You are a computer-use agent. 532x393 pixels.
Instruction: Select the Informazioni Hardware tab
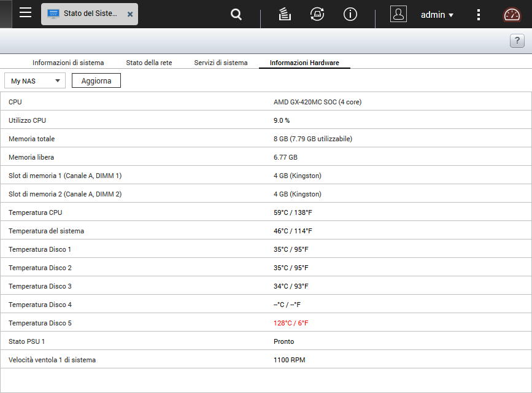tap(304, 63)
